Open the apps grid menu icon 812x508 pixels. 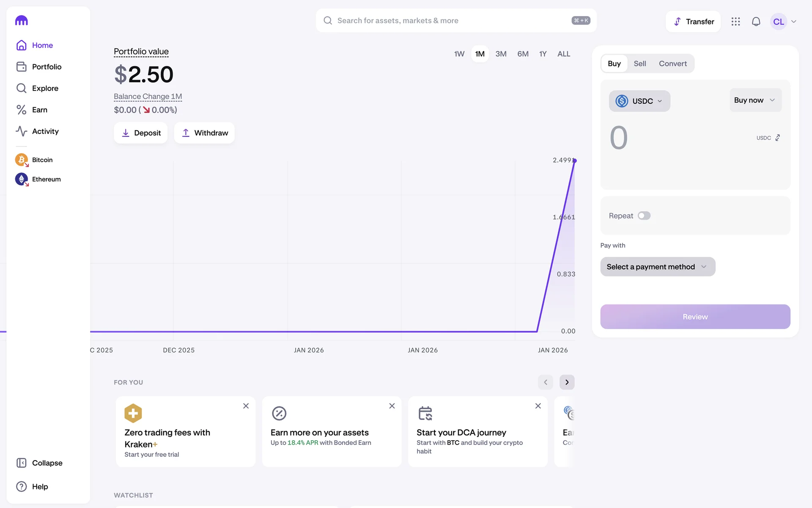click(735, 22)
